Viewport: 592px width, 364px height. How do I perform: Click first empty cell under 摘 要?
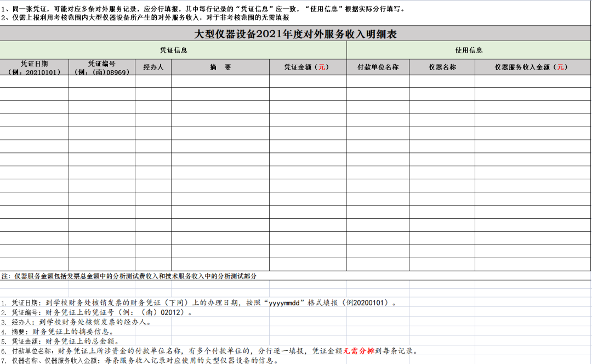220,81
